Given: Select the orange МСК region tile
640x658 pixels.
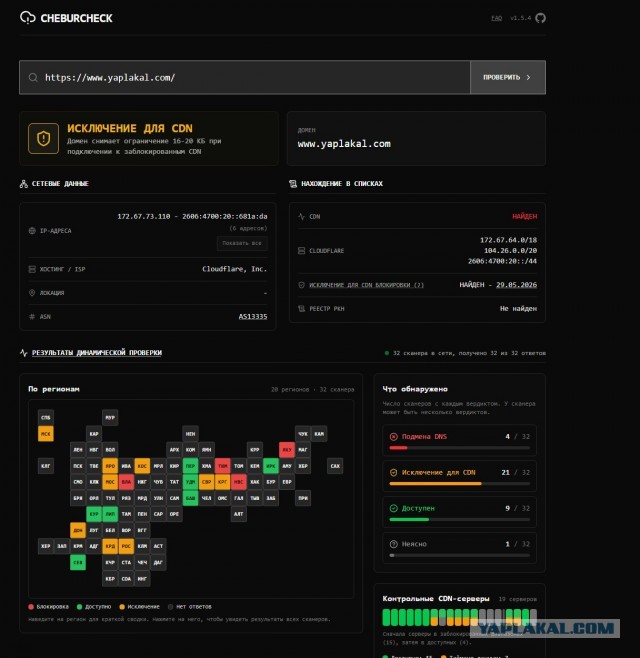Looking at the screenshot, I should (x=46, y=433).
